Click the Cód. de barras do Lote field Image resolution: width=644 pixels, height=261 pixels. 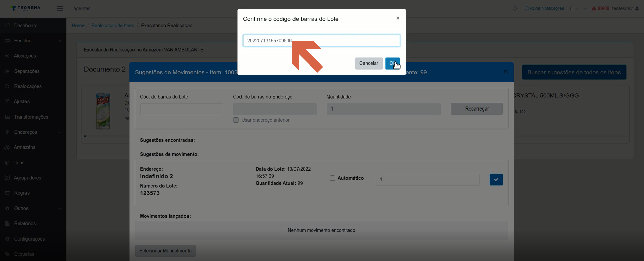point(181,109)
